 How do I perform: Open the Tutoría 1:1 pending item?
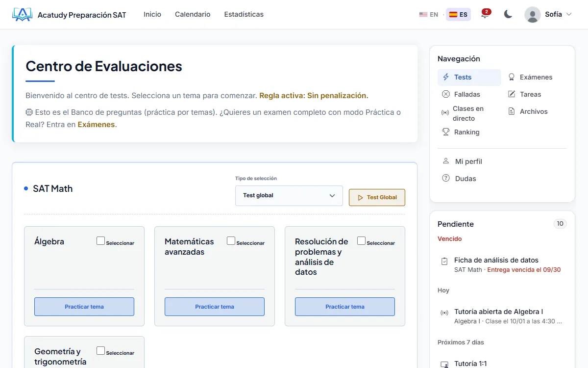tap(502, 364)
